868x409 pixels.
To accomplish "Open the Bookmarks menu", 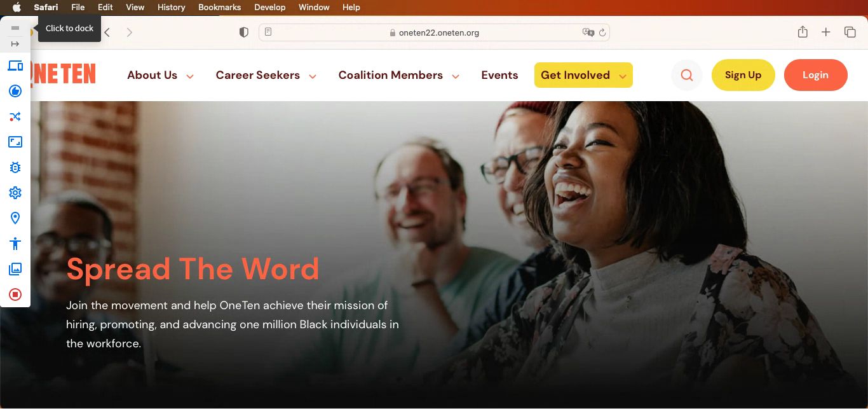I will [219, 8].
